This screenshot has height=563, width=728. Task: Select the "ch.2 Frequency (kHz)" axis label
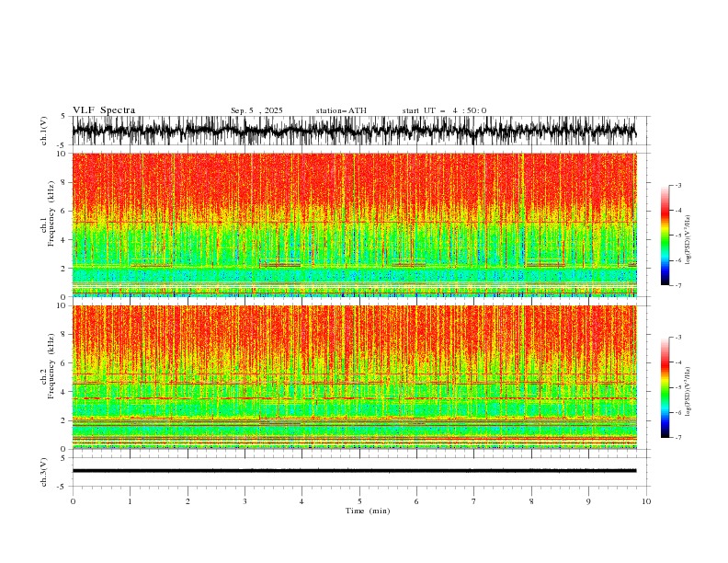[x=49, y=367]
